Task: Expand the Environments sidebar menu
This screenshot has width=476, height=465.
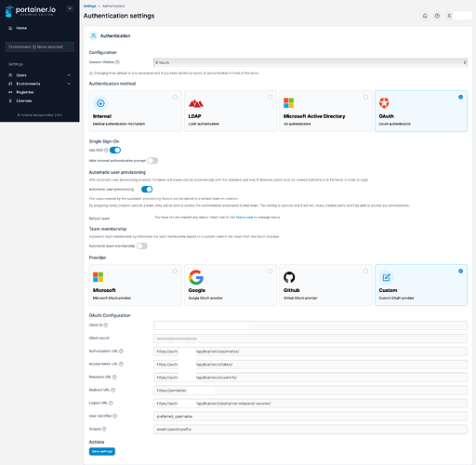Action: 39,84
